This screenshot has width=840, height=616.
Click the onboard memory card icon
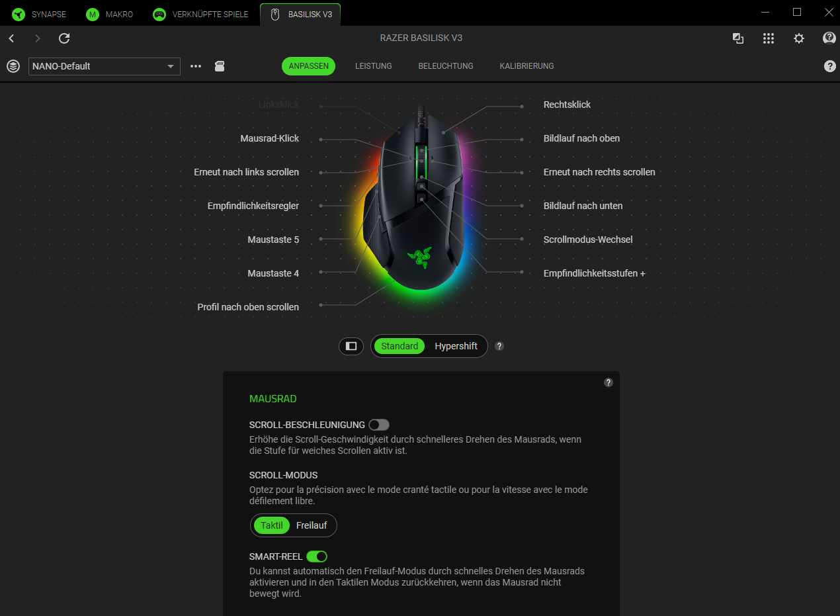click(220, 66)
